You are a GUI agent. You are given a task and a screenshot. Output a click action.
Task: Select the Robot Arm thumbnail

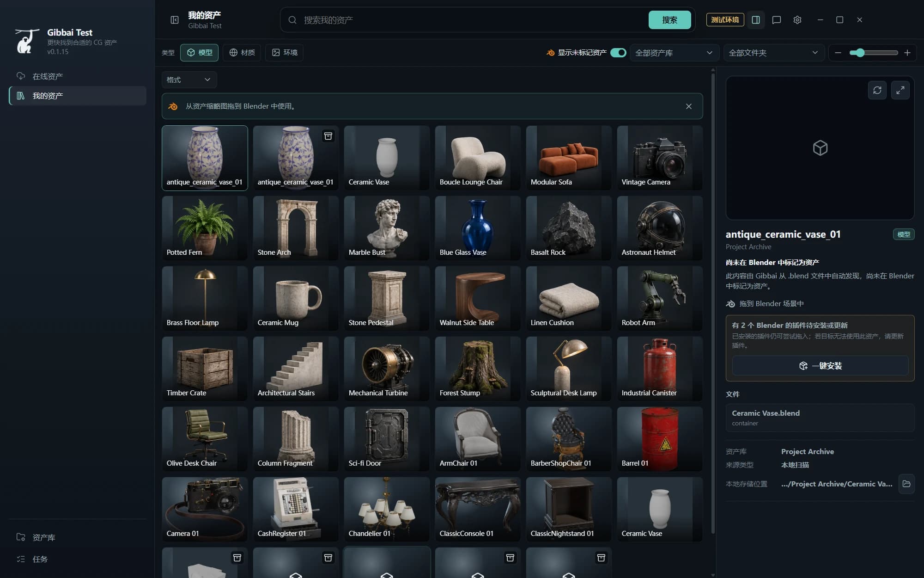660,298
